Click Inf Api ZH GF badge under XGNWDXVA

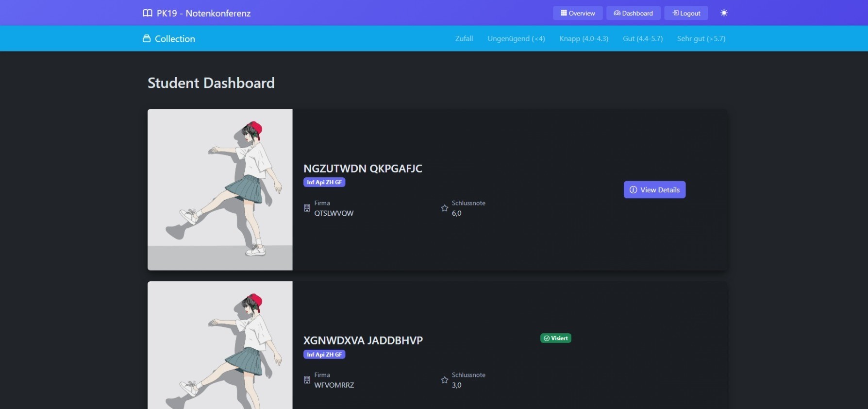pos(324,355)
